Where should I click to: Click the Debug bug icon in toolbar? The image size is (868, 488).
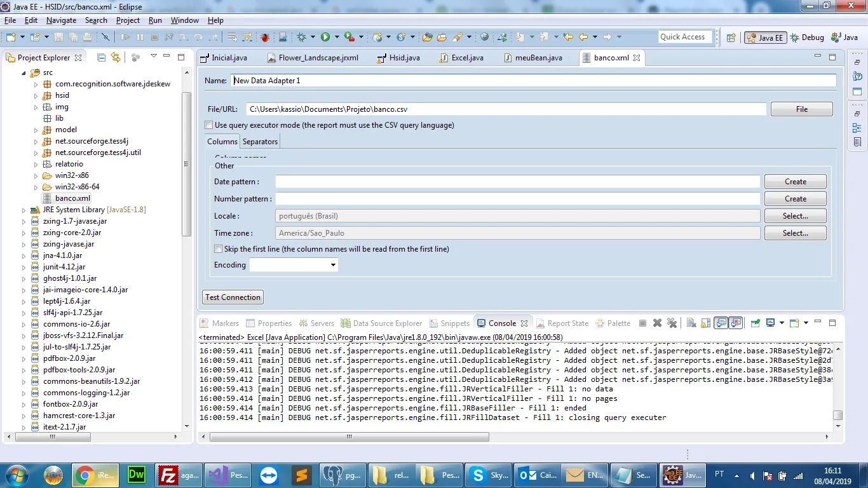click(302, 37)
